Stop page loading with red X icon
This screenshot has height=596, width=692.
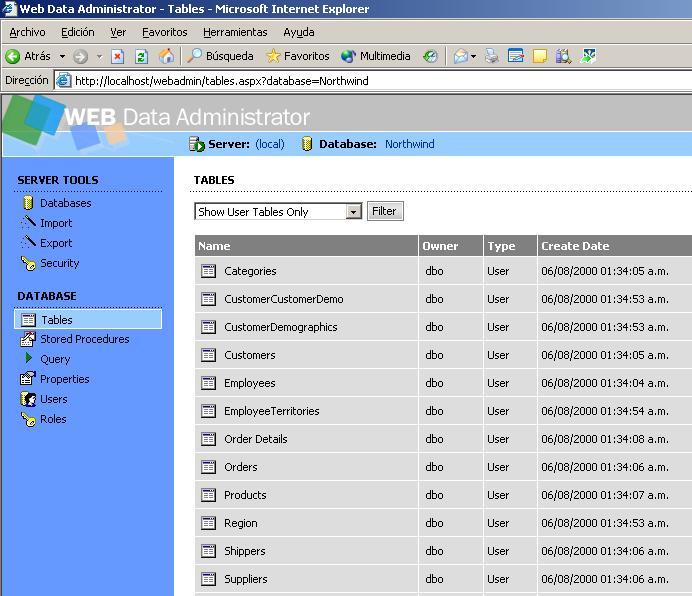coord(117,57)
